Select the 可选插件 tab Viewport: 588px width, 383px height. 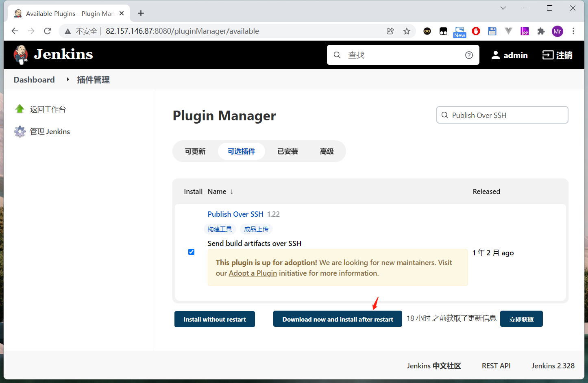pyautogui.click(x=242, y=151)
